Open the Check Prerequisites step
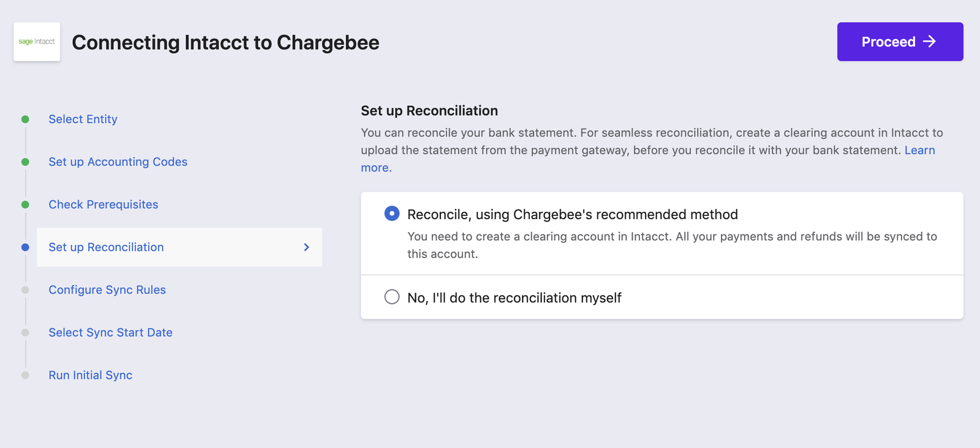The width and height of the screenshot is (980, 448). coord(104,204)
